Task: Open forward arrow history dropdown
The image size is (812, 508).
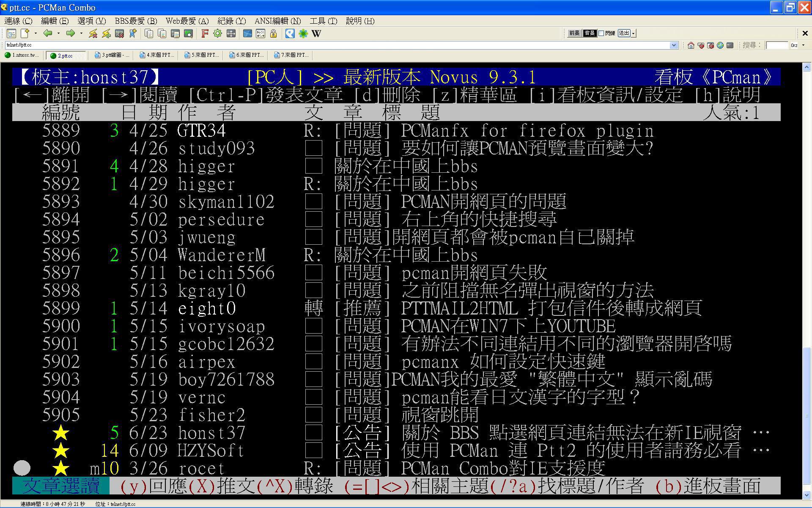Action: [x=81, y=33]
